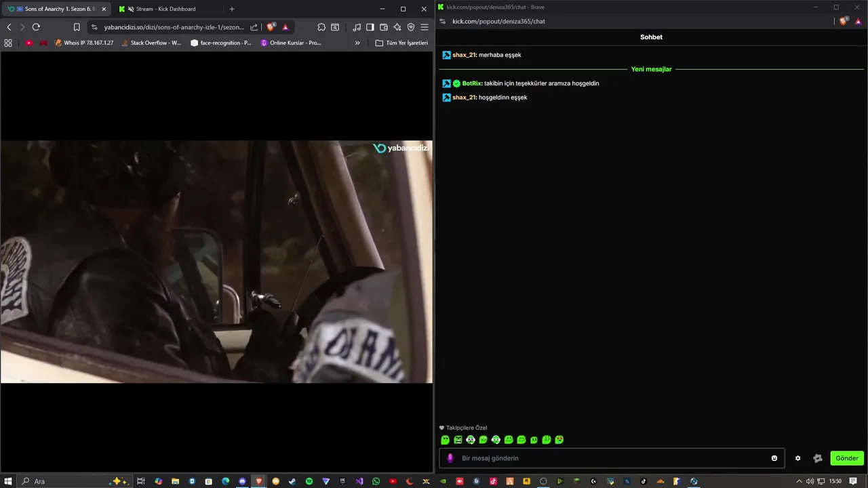The height and width of the screenshot is (488, 868).
Task: Open the face-recognition bookmark
Action: click(221, 43)
